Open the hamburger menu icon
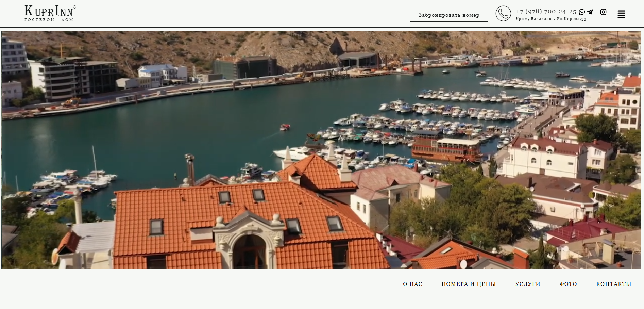This screenshot has width=644, height=309. pyautogui.click(x=621, y=14)
